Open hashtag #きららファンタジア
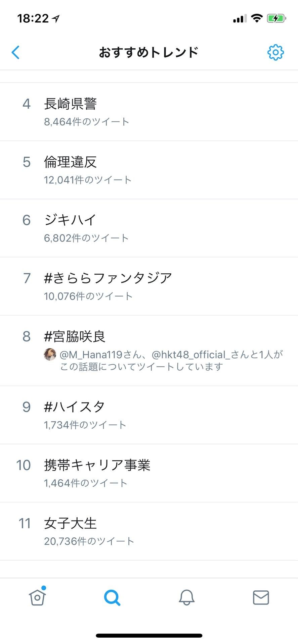The height and width of the screenshot is (644, 298). [x=108, y=278]
